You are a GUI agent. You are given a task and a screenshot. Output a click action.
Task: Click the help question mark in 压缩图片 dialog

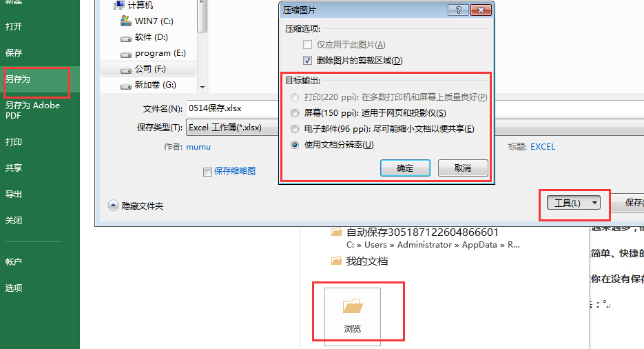coord(458,10)
